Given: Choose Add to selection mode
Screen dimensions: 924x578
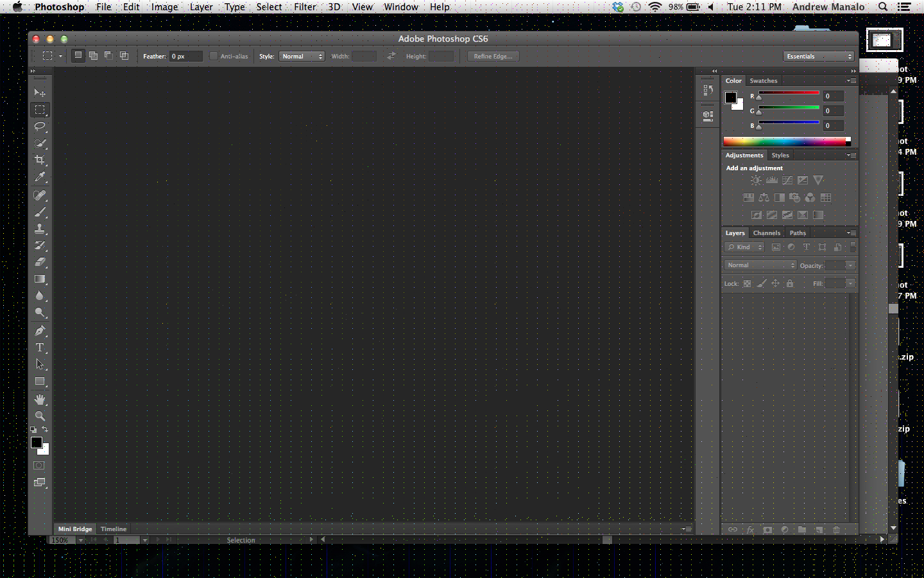Looking at the screenshot, I should (93, 56).
